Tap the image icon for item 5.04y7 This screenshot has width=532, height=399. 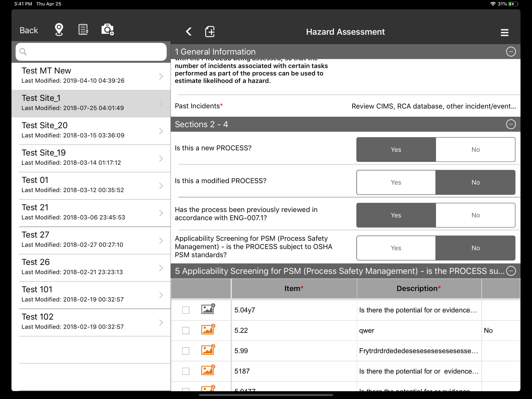click(208, 309)
